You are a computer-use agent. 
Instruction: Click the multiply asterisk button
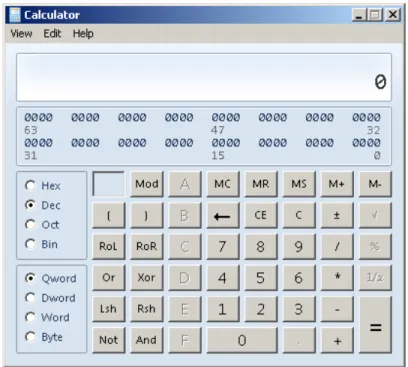tap(337, 278)
